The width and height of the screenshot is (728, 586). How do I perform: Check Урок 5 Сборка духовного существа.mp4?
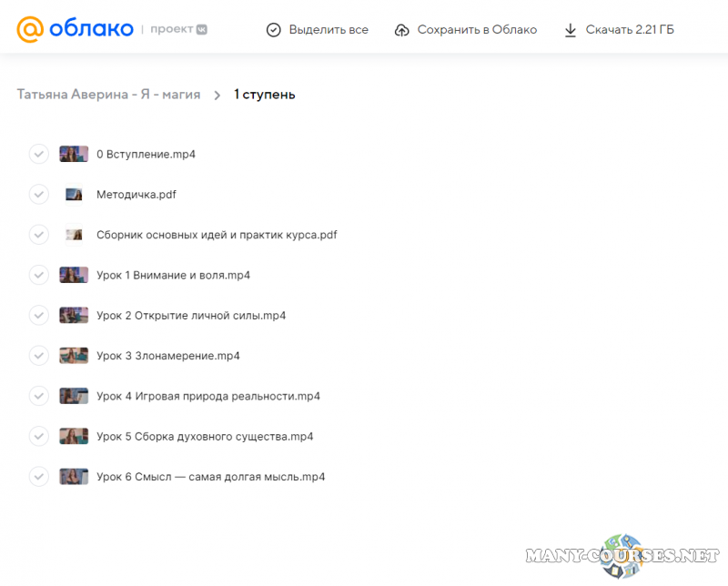[x=39, y=436]
